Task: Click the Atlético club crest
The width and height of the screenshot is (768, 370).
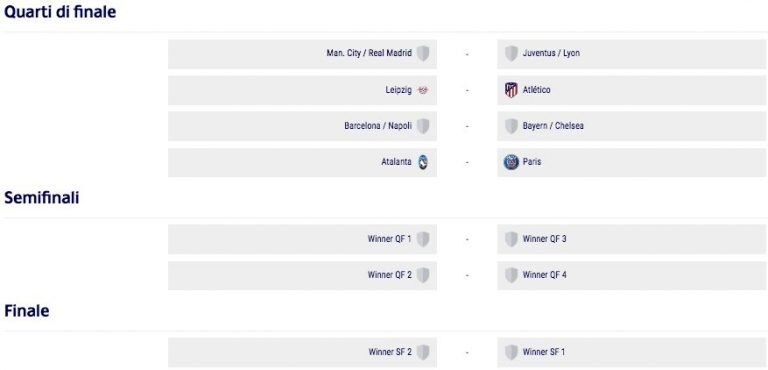Action: click(511, 90)
